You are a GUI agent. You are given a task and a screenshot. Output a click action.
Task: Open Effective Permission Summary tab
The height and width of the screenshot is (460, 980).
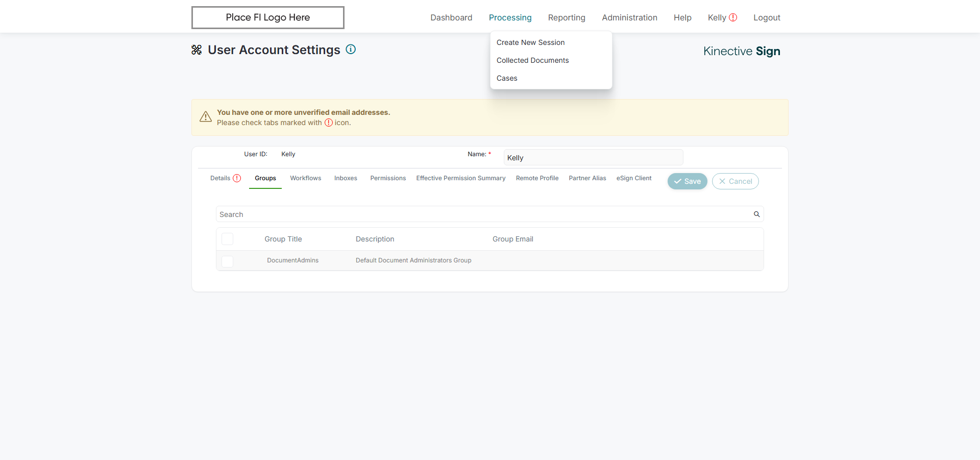461,178
